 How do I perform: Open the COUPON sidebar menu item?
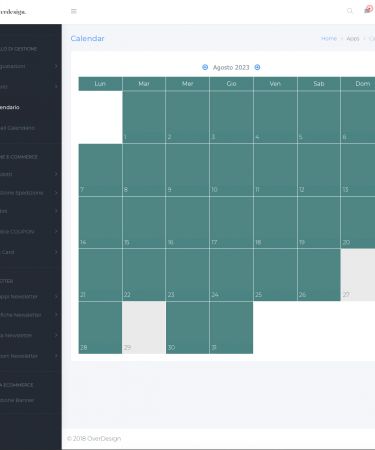(x=17, y=231)
